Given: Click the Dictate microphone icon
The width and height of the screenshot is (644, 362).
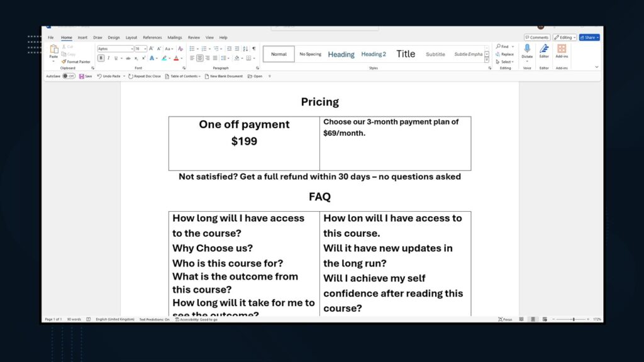Looking at the screenshot, I should [x=527, y=49].
